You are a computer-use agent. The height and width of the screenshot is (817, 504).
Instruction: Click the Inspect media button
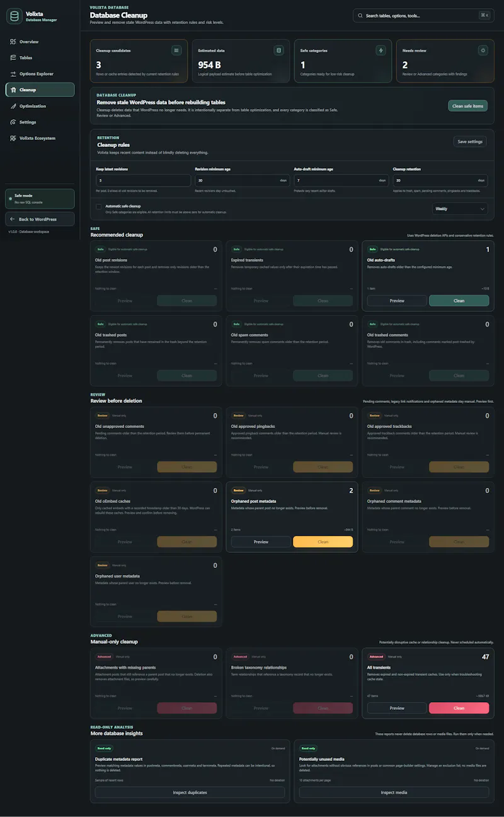pyautogui.click(x=394, y=792)
